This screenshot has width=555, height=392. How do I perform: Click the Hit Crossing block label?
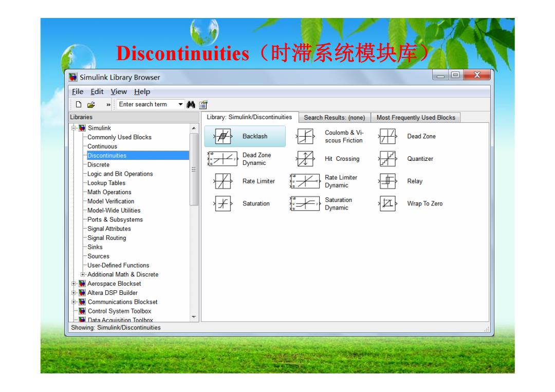coord(342,159)
